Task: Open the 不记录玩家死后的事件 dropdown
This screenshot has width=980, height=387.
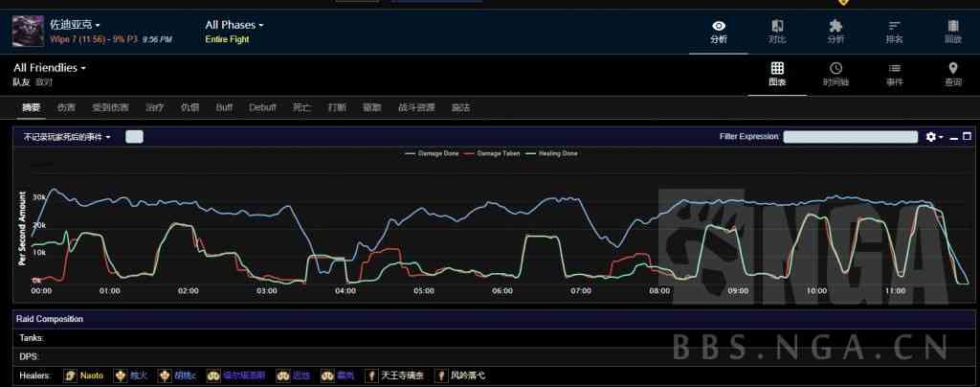Action: [x=67, y=137]
